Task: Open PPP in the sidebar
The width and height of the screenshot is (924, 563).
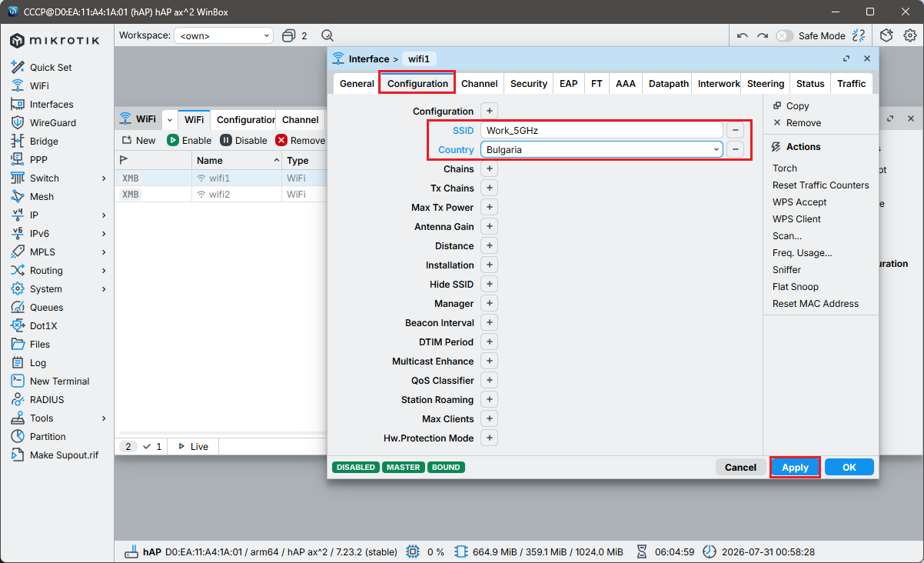Action: coord(39,160)
